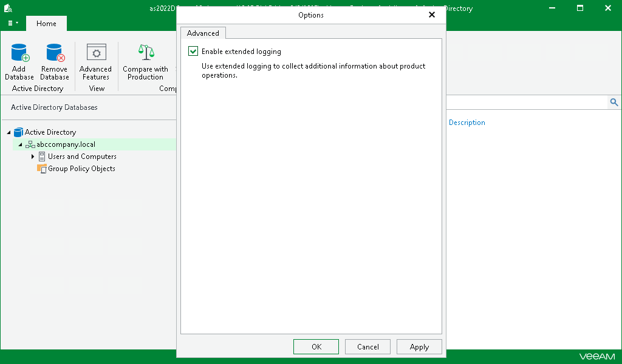The height and width of the screenshot is (364, 622).
Task: Click the Apply button
Action: pyautogui.click(x=419, y=346)
